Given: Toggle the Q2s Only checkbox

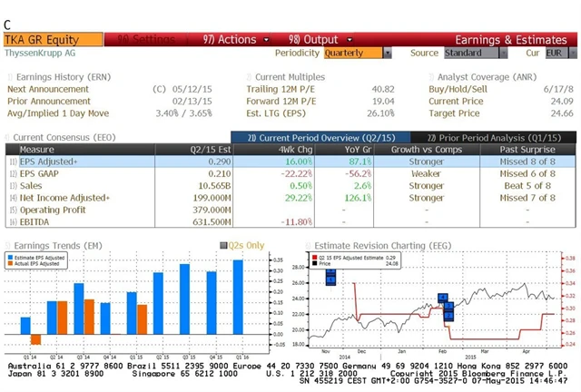Looking at the screenshot, I should point(225,245).
